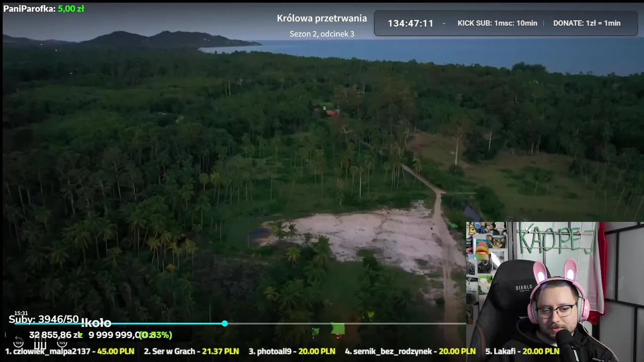Click the elapsed time 15:31 label
Screen dimensions: 644x362
pyautogui.click(x=21, y=313)
